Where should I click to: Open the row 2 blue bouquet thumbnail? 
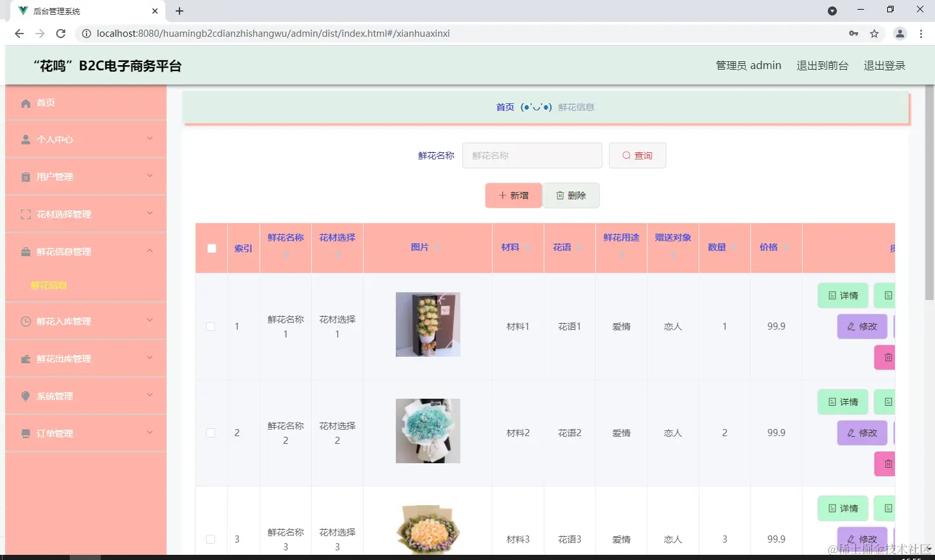pyautogui.click(x=428, y=431)
